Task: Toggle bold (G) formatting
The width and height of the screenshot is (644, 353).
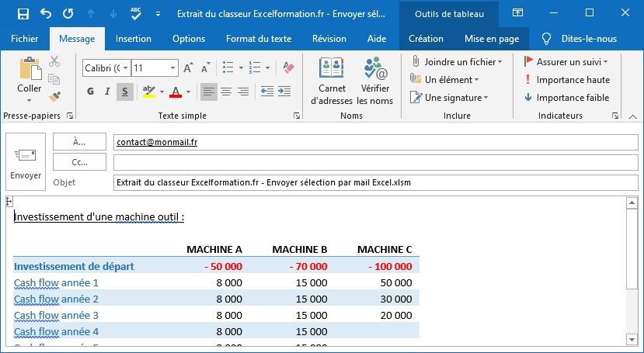Action: click(90, 92)
